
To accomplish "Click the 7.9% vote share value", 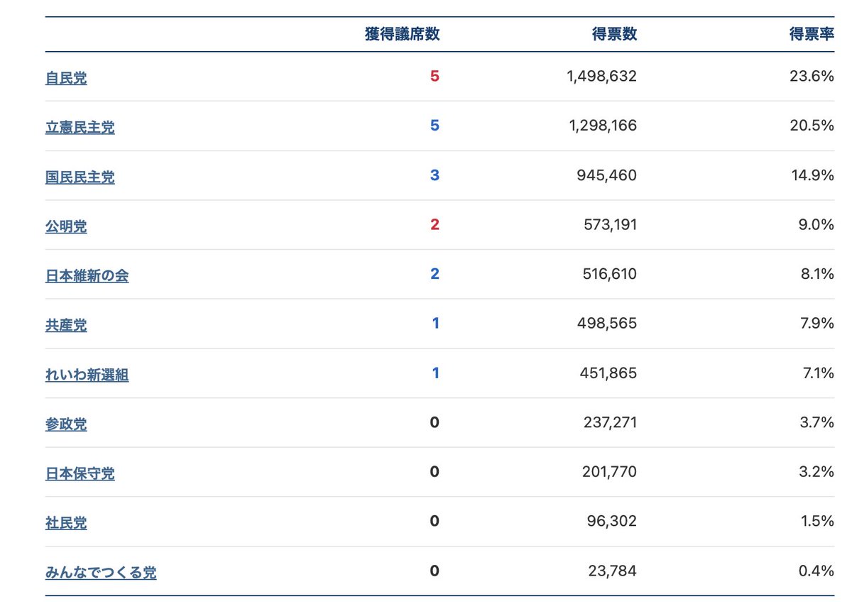I will point(816,324).
